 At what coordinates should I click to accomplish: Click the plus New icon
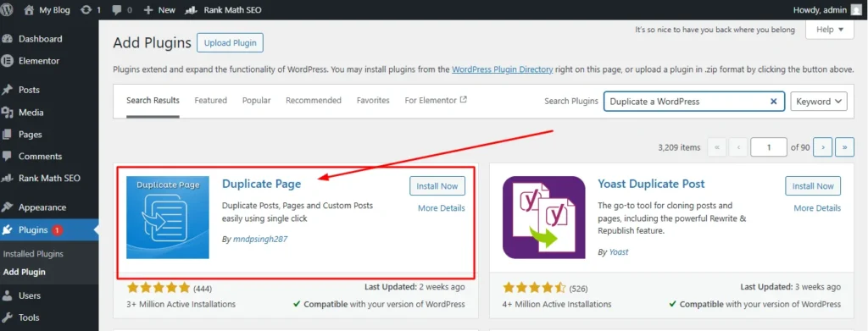click(147, 10)
